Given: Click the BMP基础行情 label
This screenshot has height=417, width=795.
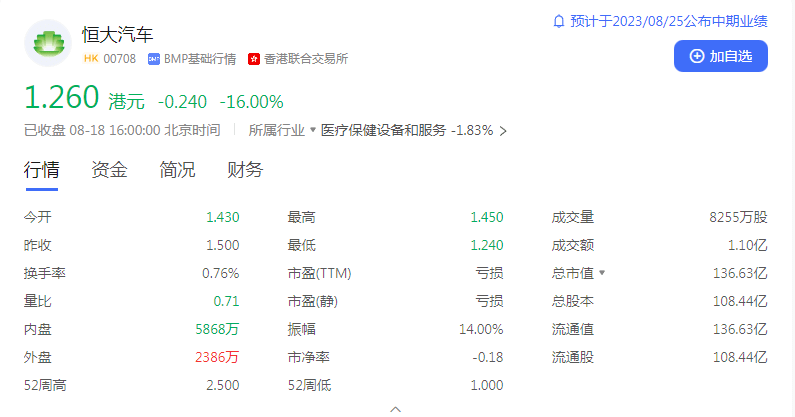Looking at the screenshot, I should 200,59.
